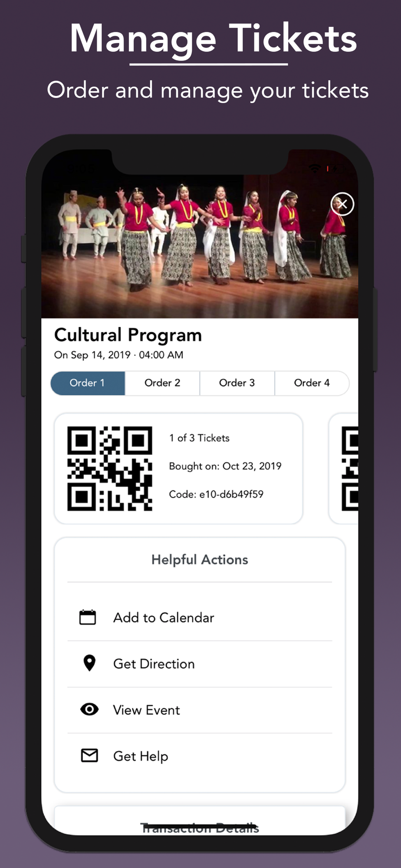
Task: Select the 1 of 3 Tickets card
Action: [x=178, y=468]
